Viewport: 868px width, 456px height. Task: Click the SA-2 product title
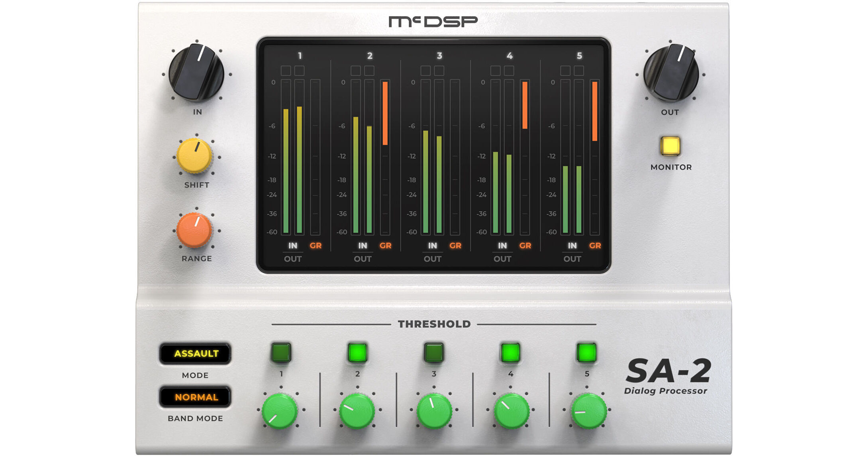(x=668, y=371)
